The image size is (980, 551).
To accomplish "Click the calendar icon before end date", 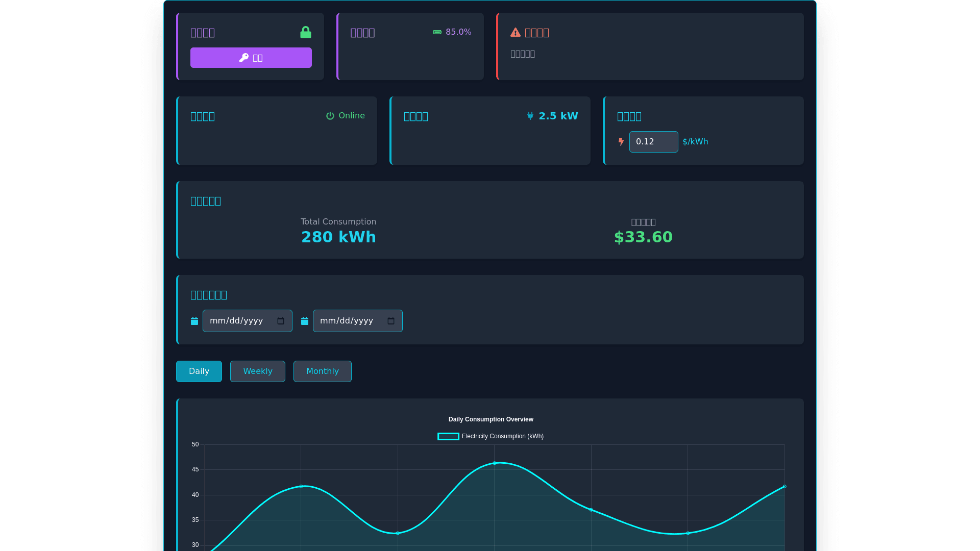I will tap(305, 321).
